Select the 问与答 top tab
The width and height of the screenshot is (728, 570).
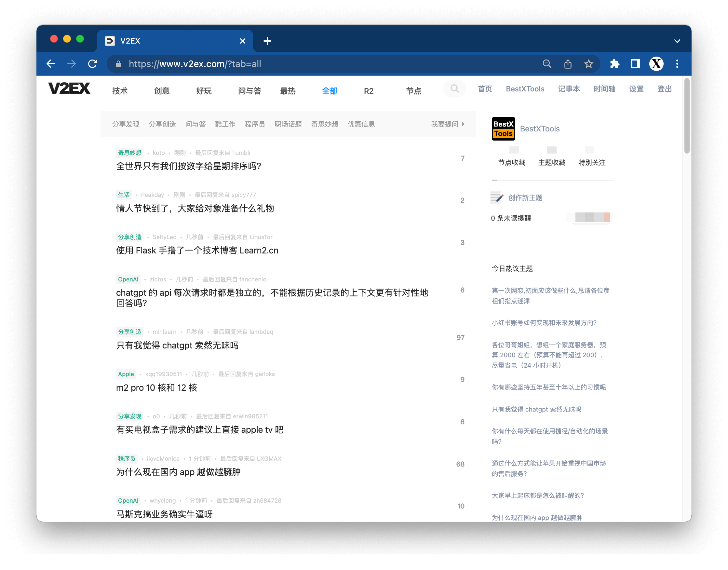[249, 91]
